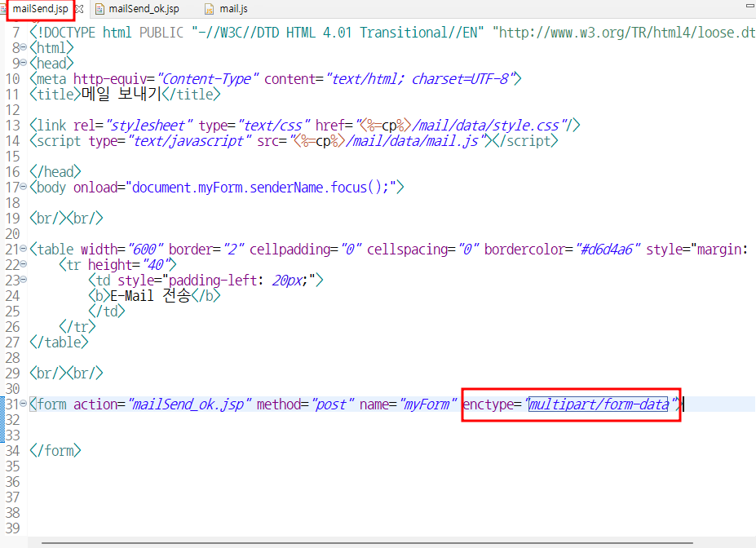
Task: Click the '40' tr height value
Action: (x=155, y=264)
